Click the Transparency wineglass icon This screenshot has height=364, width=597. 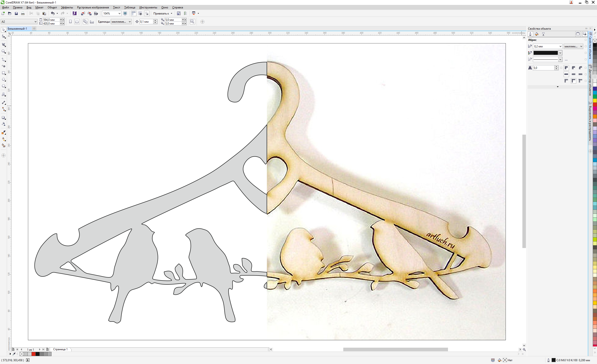(x=543, y=34)
